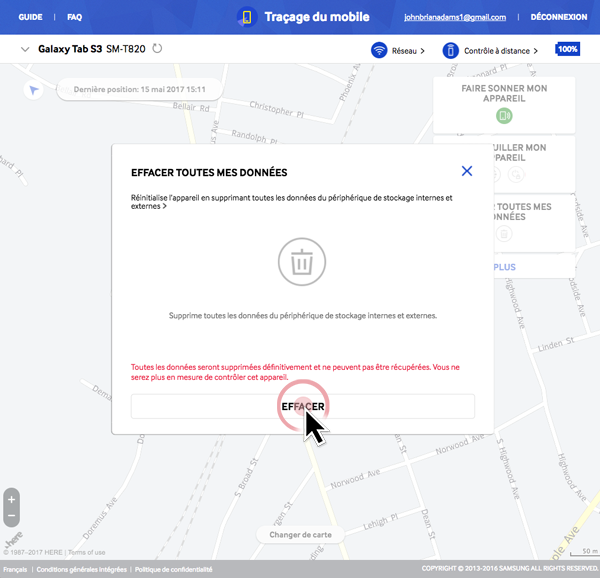Click the red warning text about data deletion

click(295, 372)
